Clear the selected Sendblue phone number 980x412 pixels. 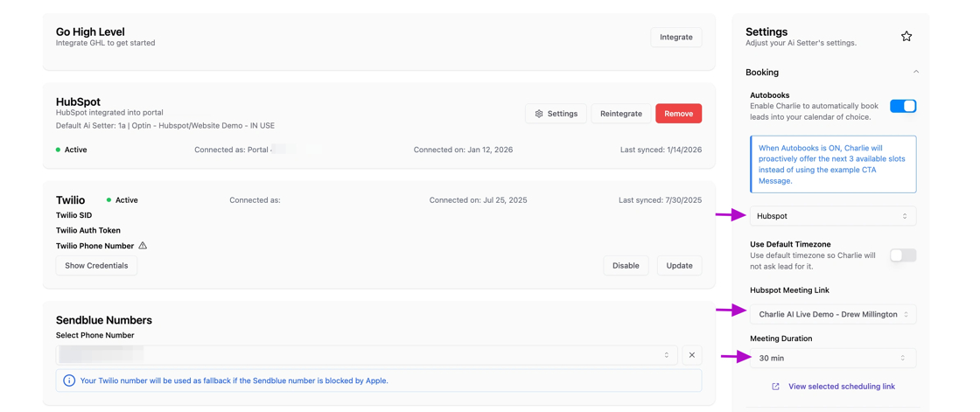pos(692,355)
